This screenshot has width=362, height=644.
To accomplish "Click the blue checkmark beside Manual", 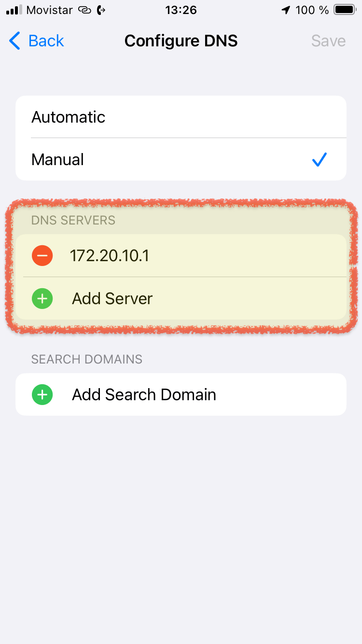I will click(x=320, y=159).
